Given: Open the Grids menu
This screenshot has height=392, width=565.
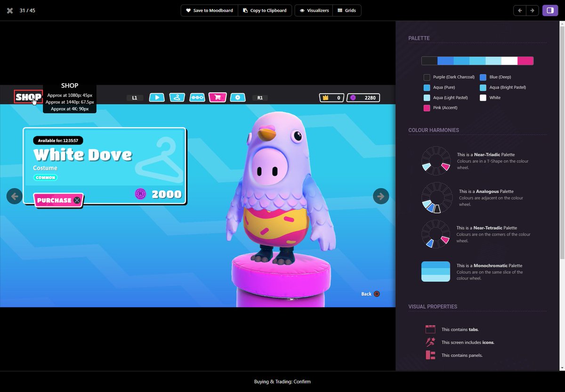Looking at the screenshot, I should pos(347,10).
